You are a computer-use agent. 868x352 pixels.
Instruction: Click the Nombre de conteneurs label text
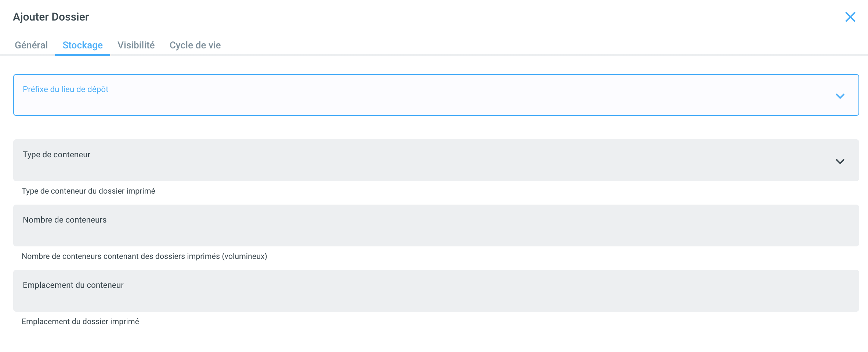click(65, 220)
